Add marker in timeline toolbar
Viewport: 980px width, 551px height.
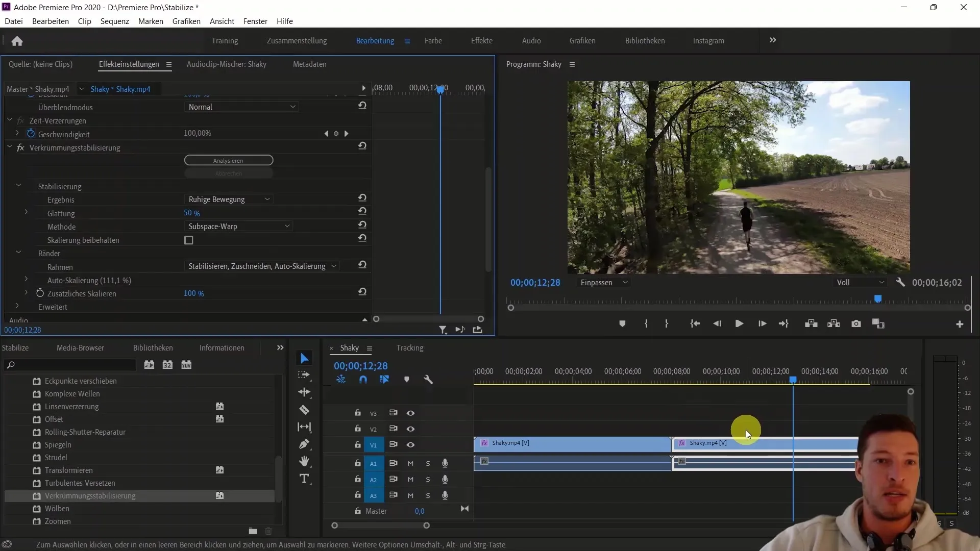tap(407, 380)
